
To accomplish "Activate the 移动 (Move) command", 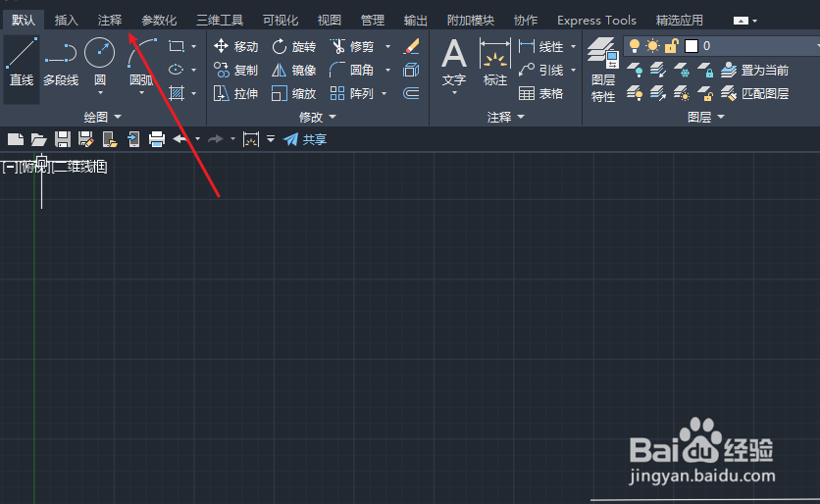I will [x=235, y=46].
